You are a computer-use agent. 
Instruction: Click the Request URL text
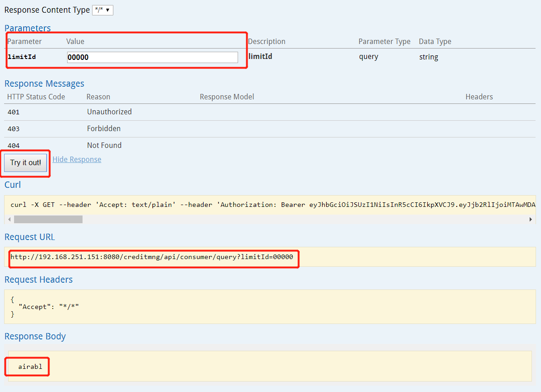click(x=151, y=257)
